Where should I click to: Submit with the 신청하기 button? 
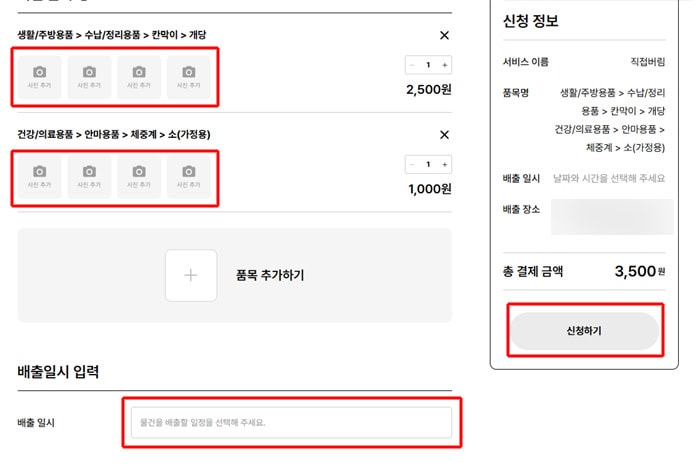click(585, 331)
